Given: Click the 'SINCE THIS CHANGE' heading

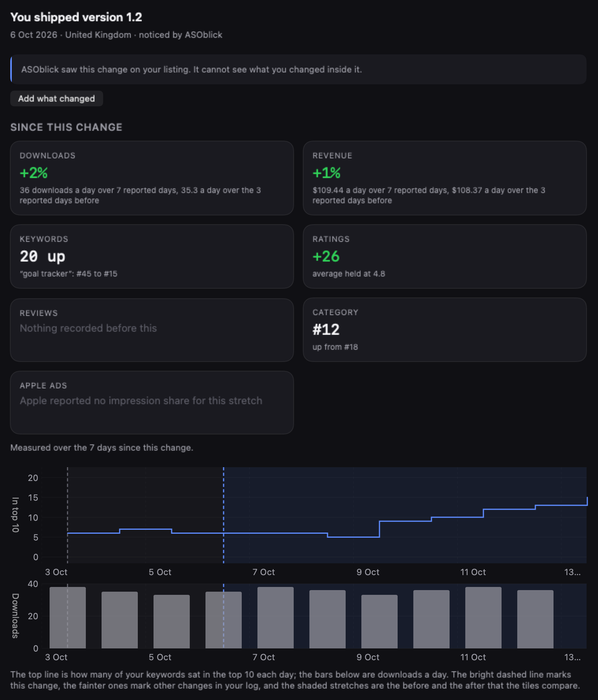Looking at the screenshot, I should (66, 127).
